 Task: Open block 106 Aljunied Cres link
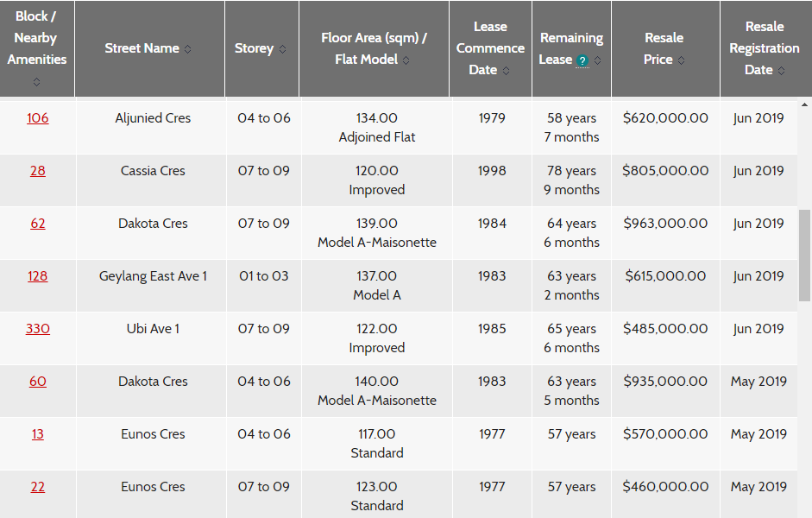point(37,118)
